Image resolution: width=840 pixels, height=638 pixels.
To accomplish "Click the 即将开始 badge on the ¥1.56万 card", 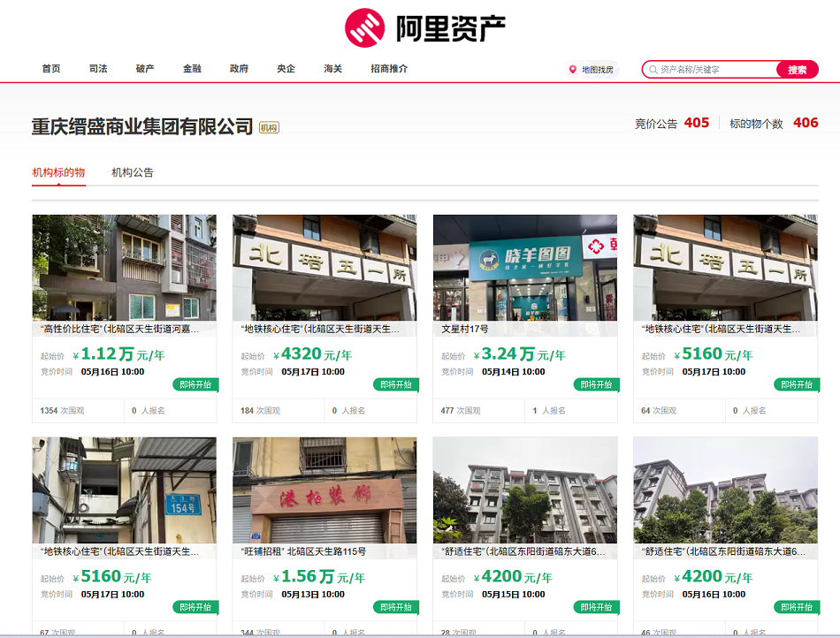I will (x=396, y=607).
